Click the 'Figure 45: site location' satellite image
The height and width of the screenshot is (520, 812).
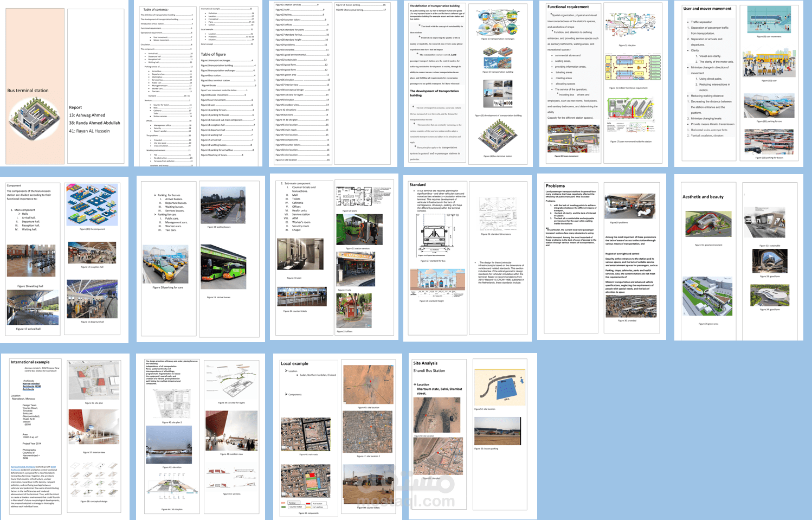[x=368, y=384]
